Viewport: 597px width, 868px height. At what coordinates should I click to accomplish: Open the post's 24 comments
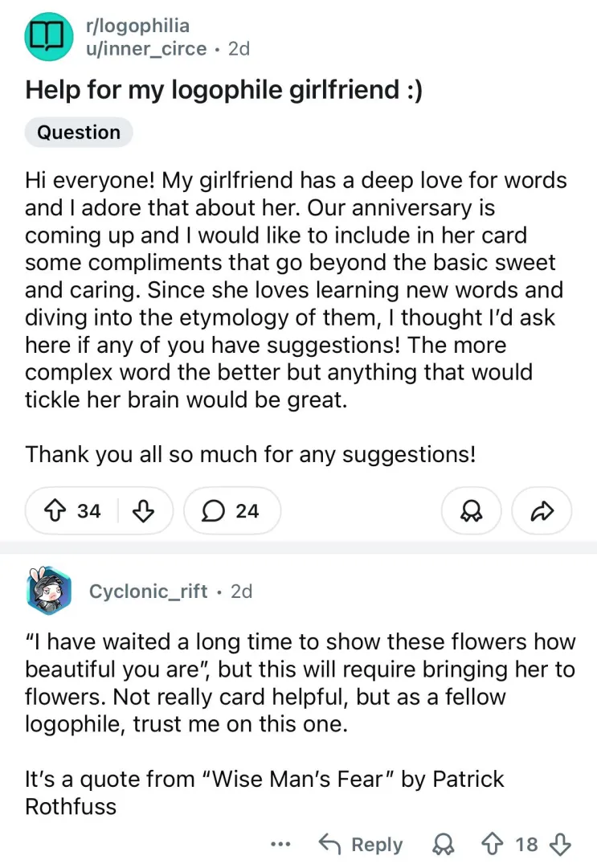(232, 510)
